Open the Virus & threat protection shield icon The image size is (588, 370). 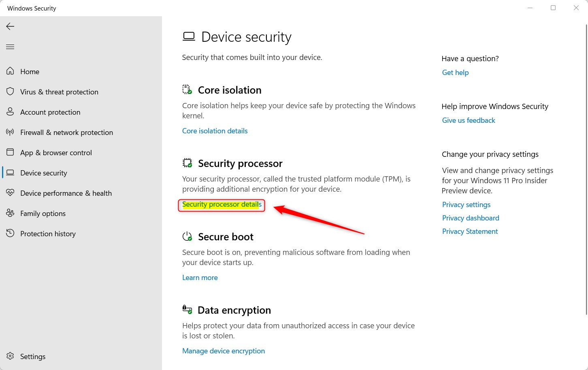pyautogui.click(x=10, y=92)
